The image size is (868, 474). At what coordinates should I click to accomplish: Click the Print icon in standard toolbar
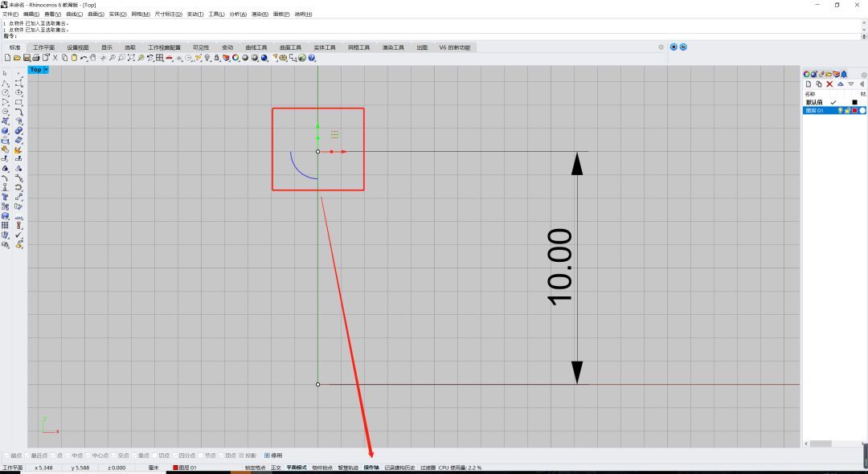pos(36,58)
